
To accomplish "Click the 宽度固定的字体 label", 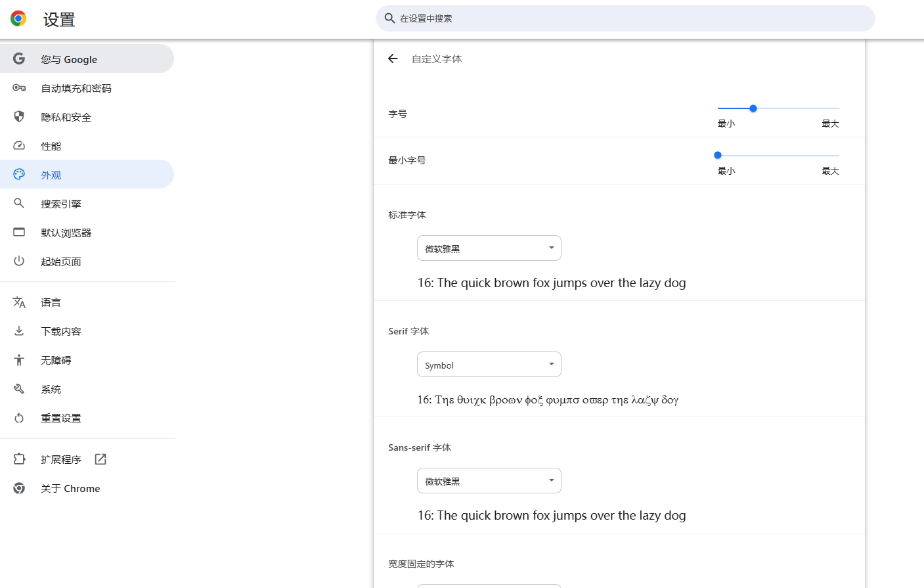I will coord(421,564).
